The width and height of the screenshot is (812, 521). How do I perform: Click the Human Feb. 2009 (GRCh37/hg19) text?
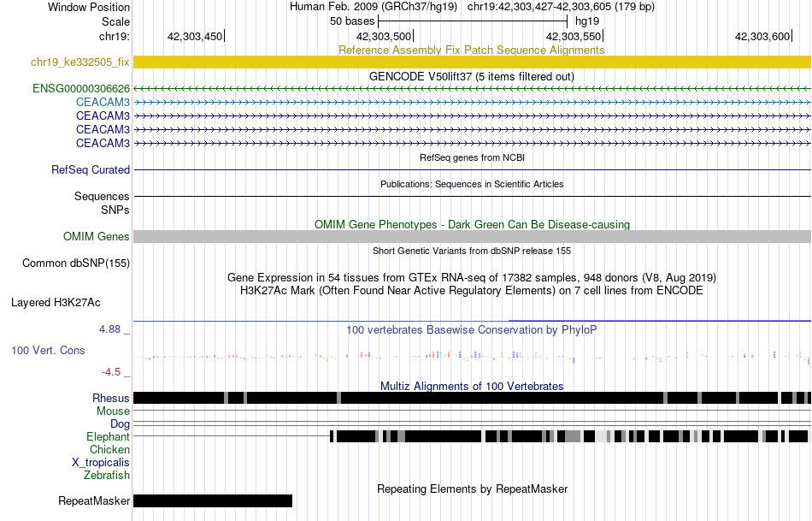pos(374,7)
